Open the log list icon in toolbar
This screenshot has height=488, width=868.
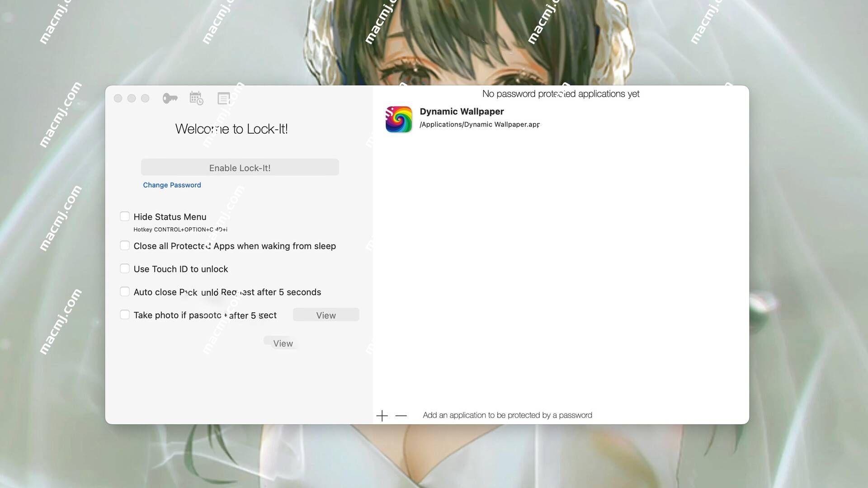(223, 98)
